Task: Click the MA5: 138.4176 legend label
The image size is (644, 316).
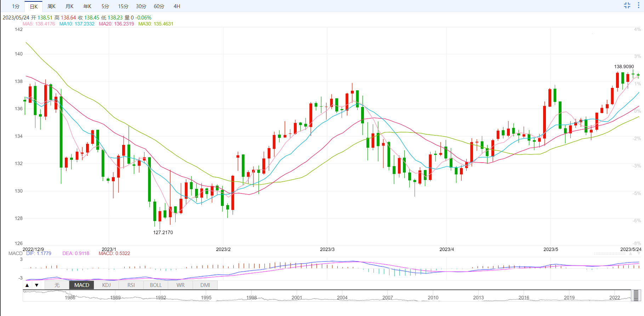Action: tap(39, 24)
